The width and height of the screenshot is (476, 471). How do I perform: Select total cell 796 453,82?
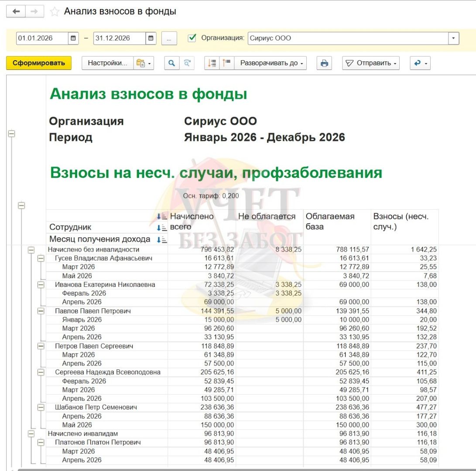202,249
